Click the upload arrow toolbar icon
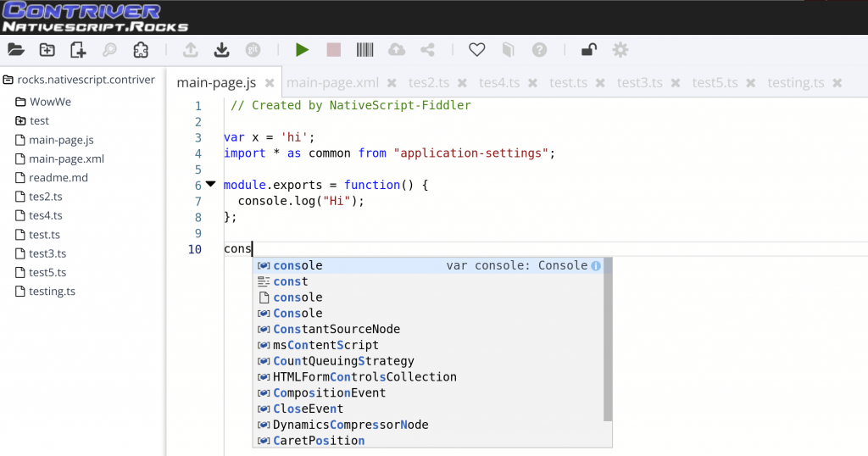 tap(191, 50)
